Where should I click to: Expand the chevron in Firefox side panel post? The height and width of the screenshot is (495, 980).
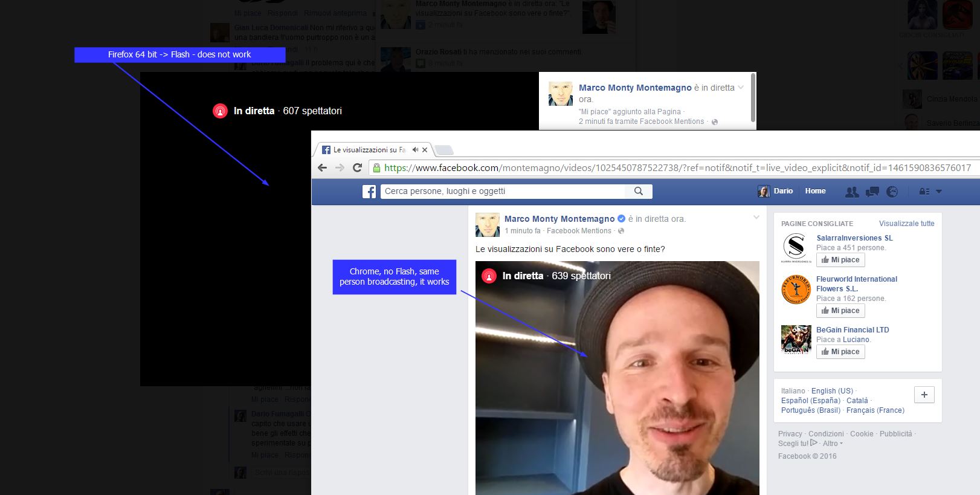(x=741, y=87)
